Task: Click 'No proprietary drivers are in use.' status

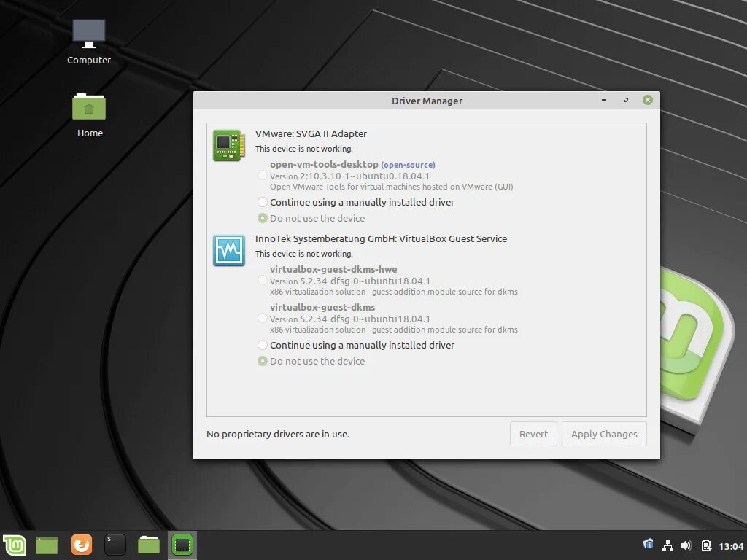Action: click(x=278, y=435)
